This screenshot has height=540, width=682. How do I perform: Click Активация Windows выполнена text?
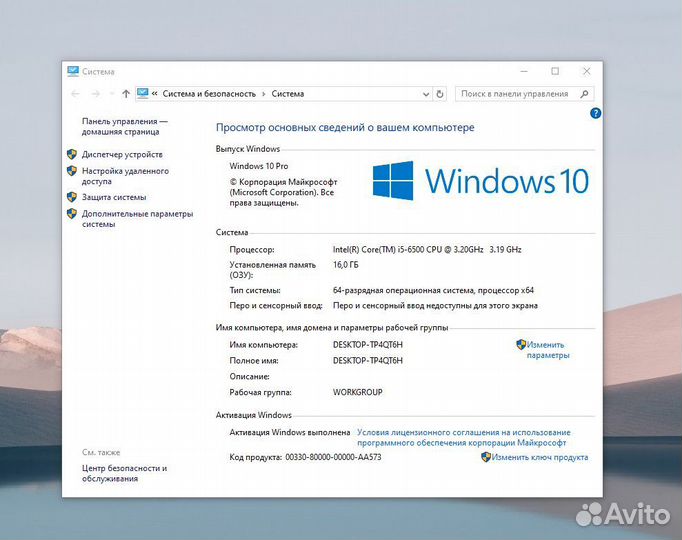pyautogui.click(x=290, y=433)
